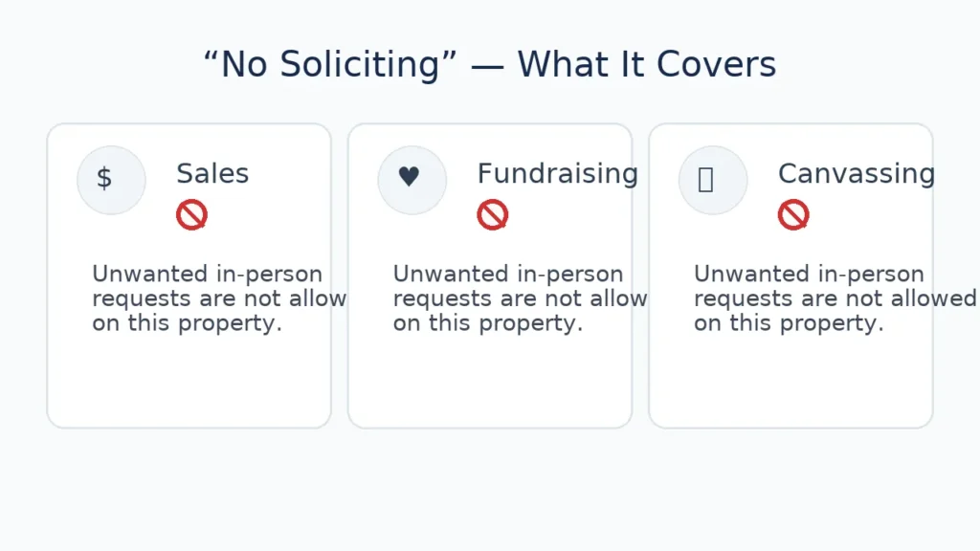Click "Unwanted in-person" line in Fundraising card
The height and width of the screenshot is (551, 980).
[507, 275]
